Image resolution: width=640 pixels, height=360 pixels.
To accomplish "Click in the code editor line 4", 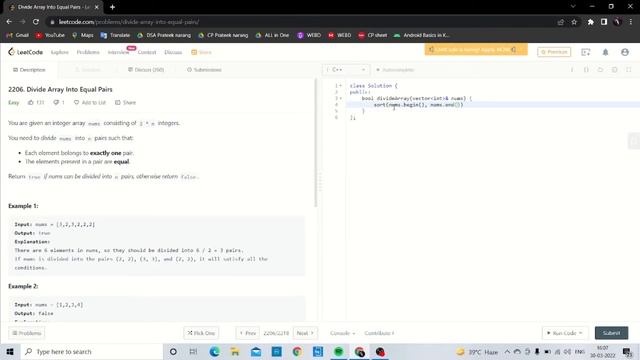I will (492, 105).
